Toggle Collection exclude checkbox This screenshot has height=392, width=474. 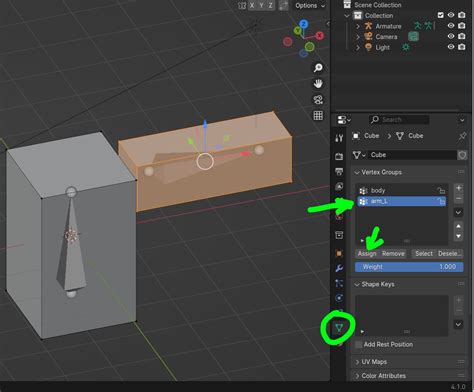(440, 15)
